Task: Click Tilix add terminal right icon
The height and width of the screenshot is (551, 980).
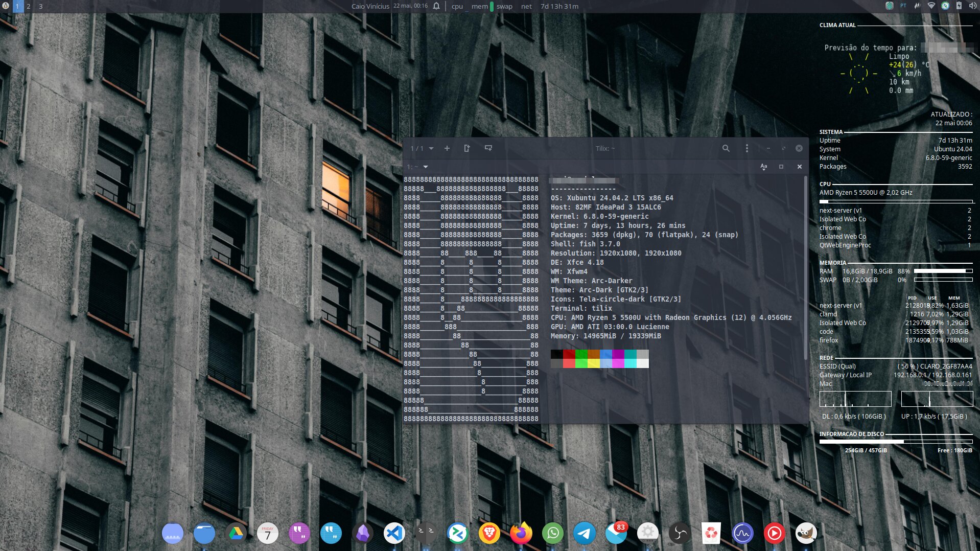Action: pyautogui.click(x=466, y=148)
